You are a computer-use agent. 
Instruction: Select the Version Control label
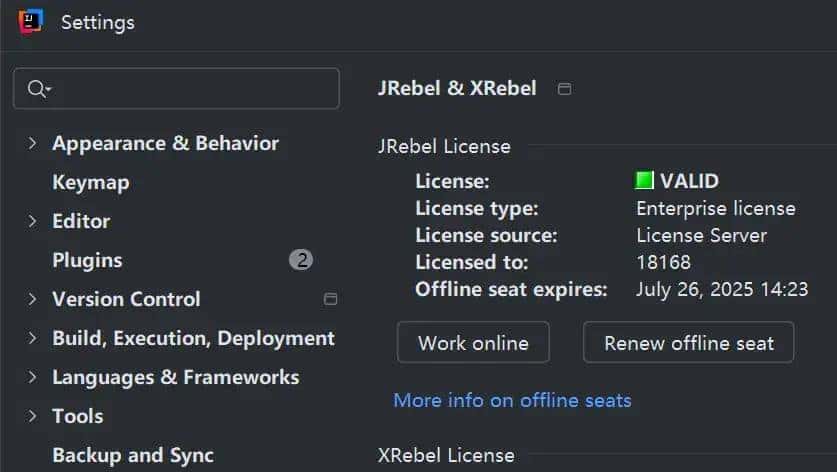[127, 299]
